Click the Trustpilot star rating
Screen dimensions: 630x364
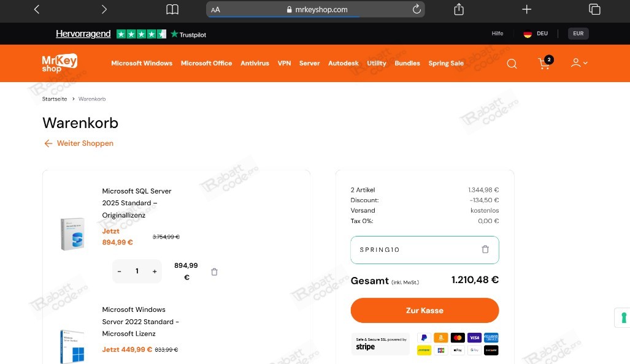pyautogui.click(x=142, y=34)
